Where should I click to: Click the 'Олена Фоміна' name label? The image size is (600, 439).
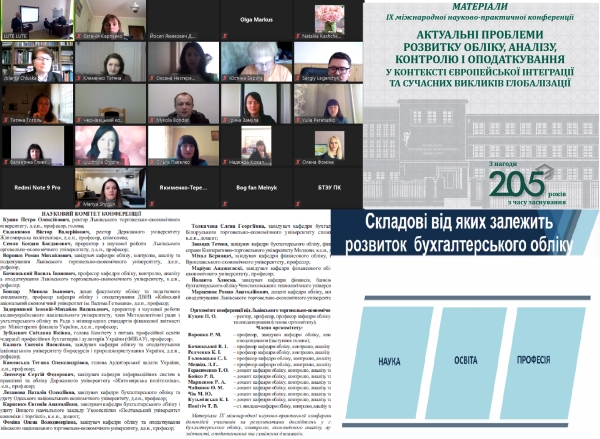coord(318,162)
